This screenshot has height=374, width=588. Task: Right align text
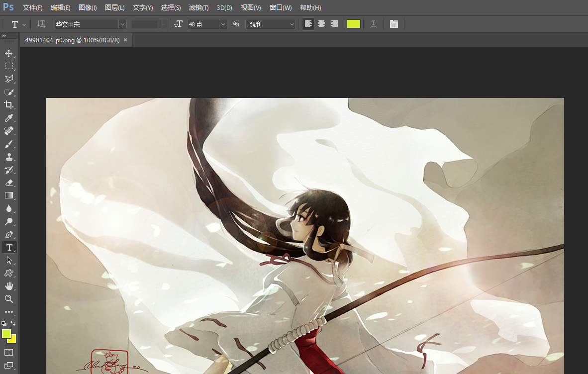point(334,24)
